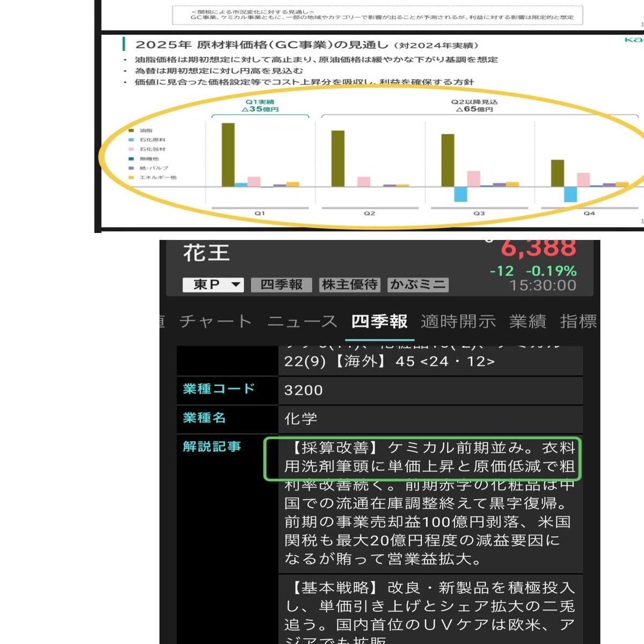Click the Q2 axis label
Image resolution: width=644 pixels, height=644 pixels.
tap(370, 213)
